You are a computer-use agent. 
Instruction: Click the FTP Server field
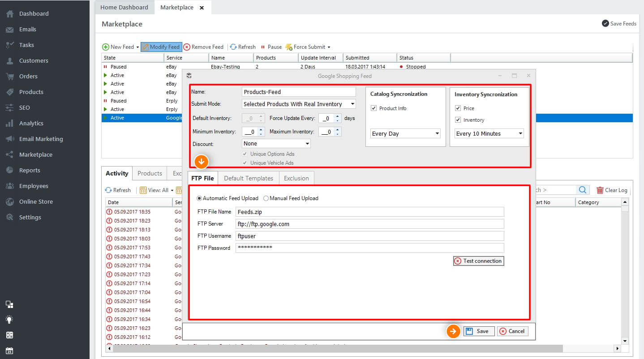point(369,224)
